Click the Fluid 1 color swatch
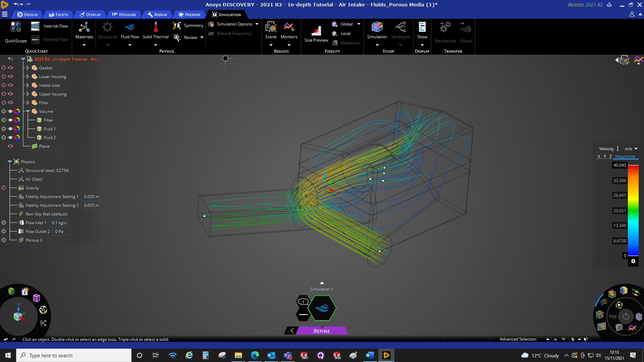644x362 pixels. pos(17,129)
